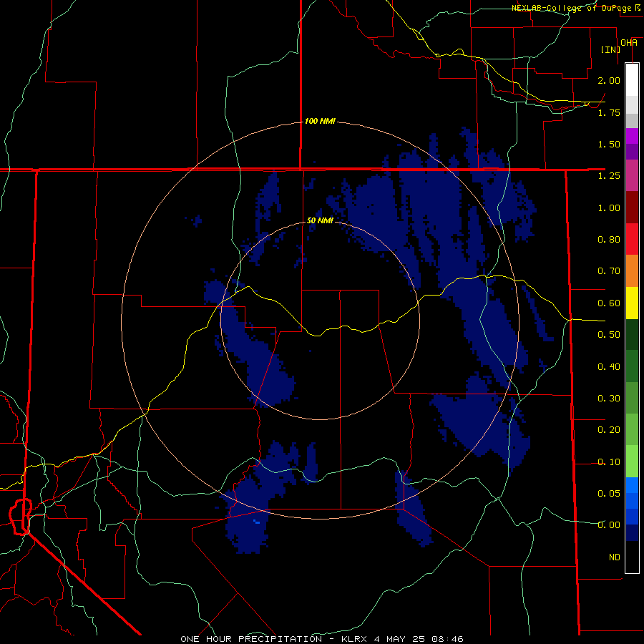
Task: Click the 1.25 legend value
Action: [609, 176]
